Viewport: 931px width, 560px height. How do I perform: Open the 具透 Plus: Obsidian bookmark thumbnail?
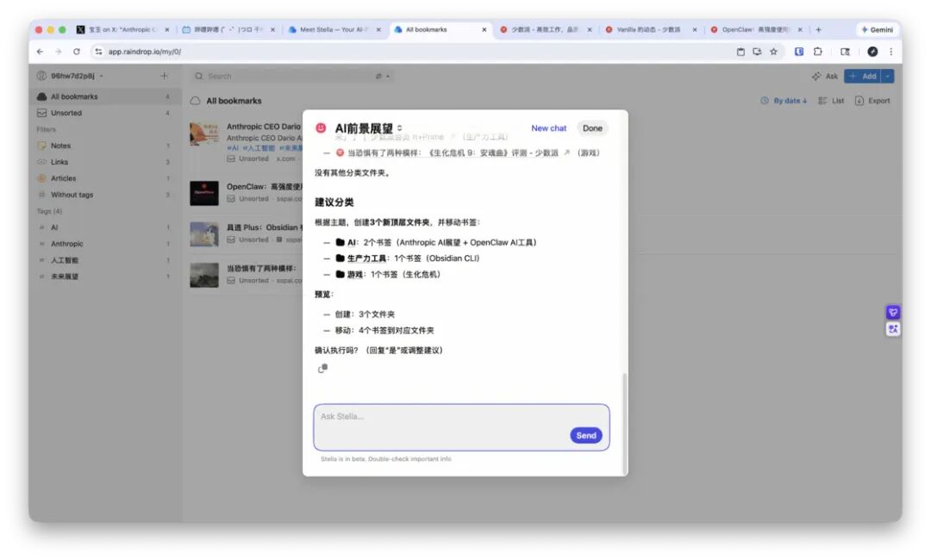click(204, 234)
